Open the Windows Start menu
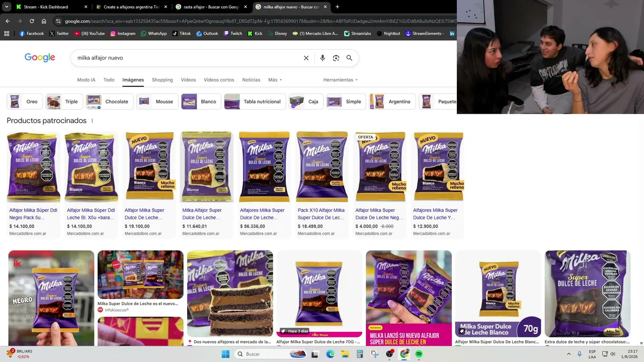The image size is (644, 362). 225,354
